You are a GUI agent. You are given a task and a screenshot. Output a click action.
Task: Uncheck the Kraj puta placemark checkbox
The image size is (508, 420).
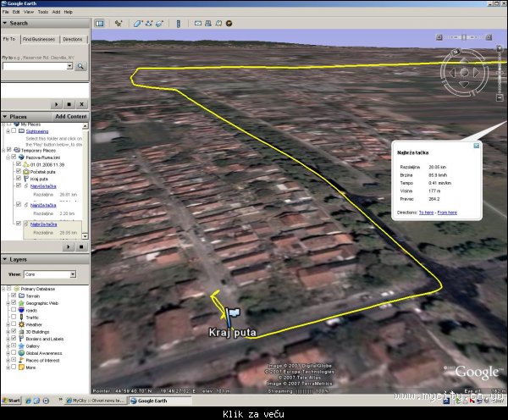pyautogui.click(x=19, y=180)
